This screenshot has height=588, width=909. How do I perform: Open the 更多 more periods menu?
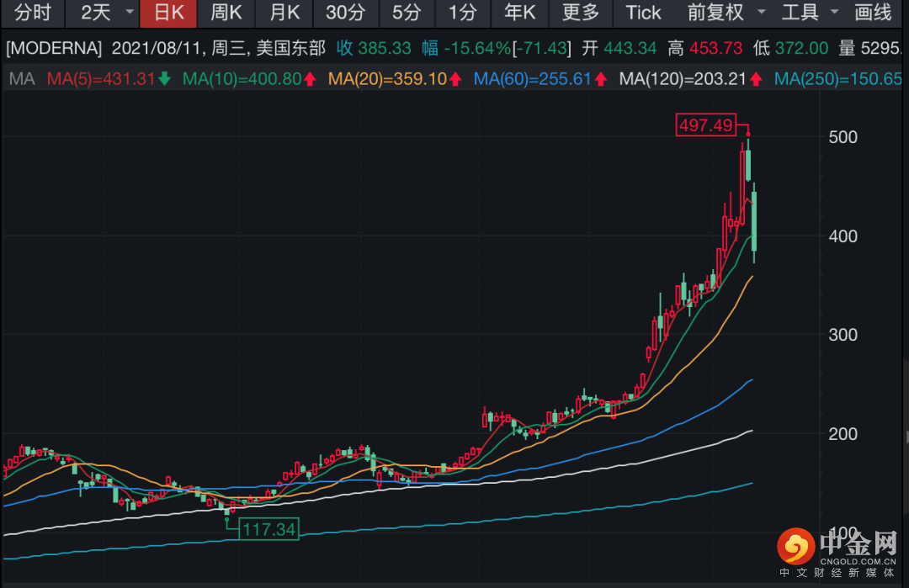point(581,13)
